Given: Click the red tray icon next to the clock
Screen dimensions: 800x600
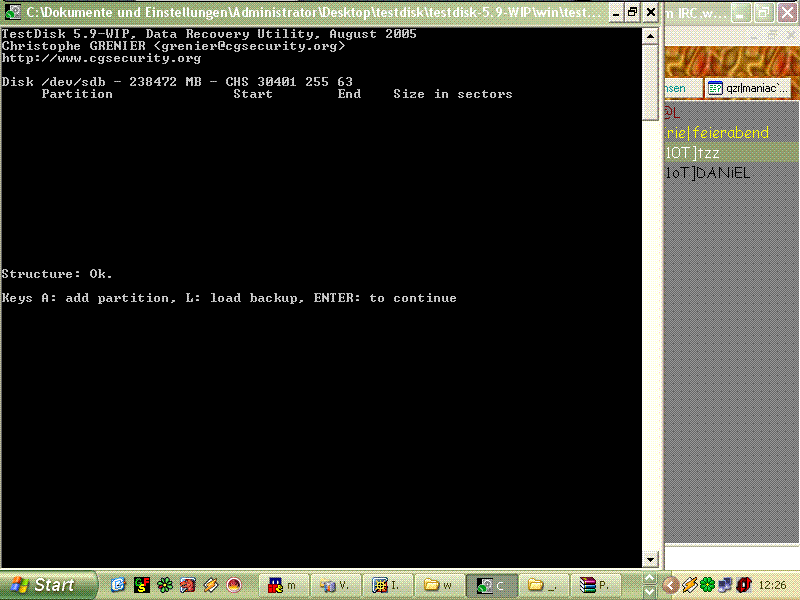Looking at the screenshot, I should [x=744, y=585].
